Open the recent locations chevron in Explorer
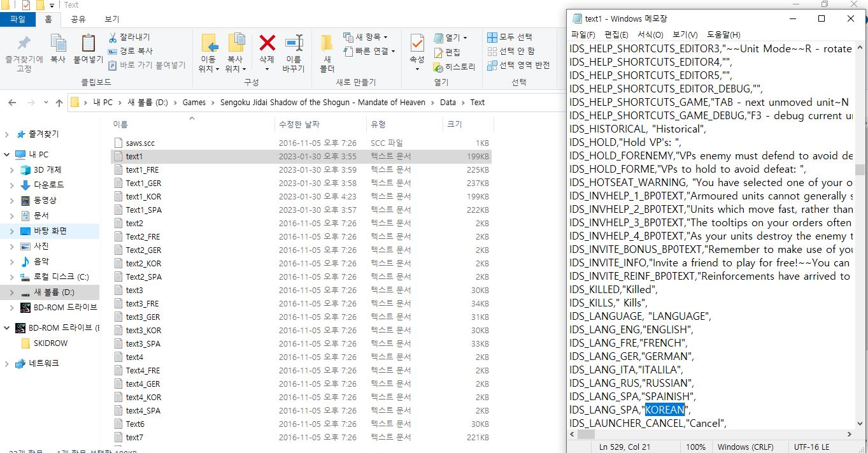The image size is (868, 453). point(45,103)
